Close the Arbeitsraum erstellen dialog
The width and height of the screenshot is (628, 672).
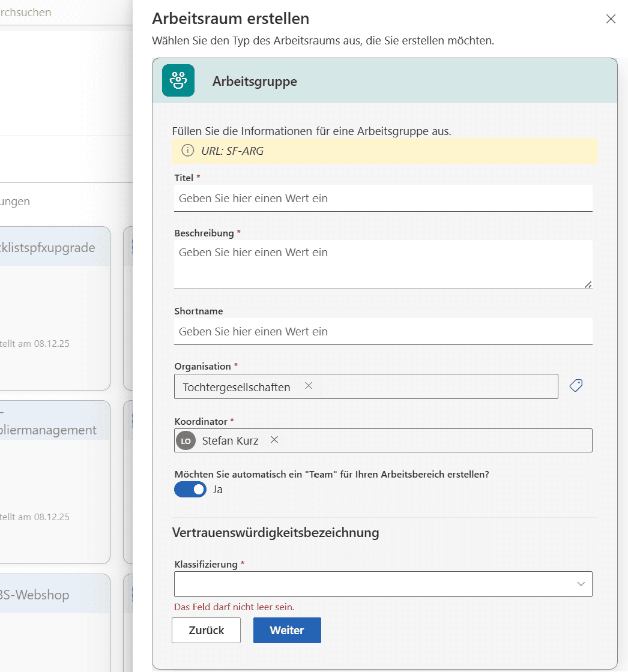click(x=611, y=19)
